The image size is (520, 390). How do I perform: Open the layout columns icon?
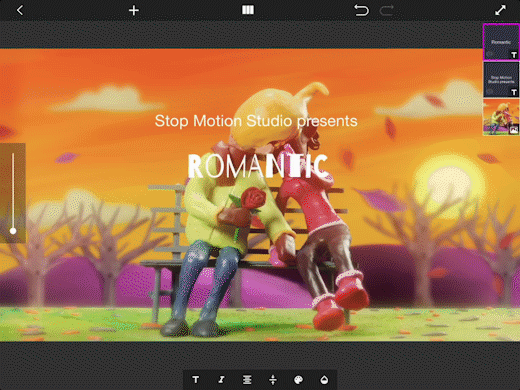click(248, 10)
